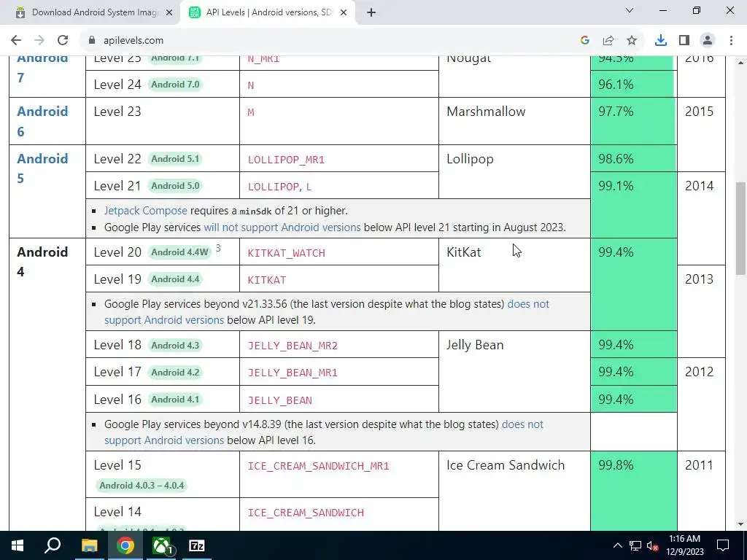747x560 pixels.
Task: Click the Android 5.1 badge
Action: pyautogui.click(x=175, y=159)
